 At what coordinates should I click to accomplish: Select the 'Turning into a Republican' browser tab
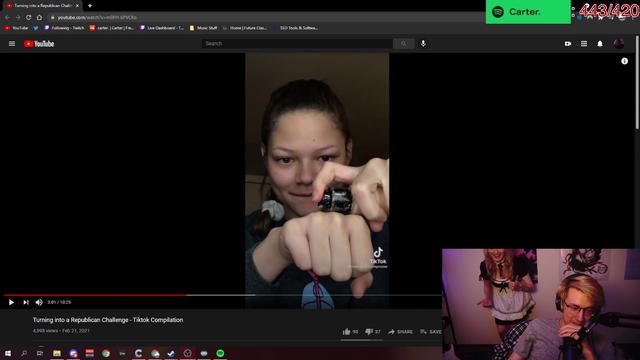point(41,6)
